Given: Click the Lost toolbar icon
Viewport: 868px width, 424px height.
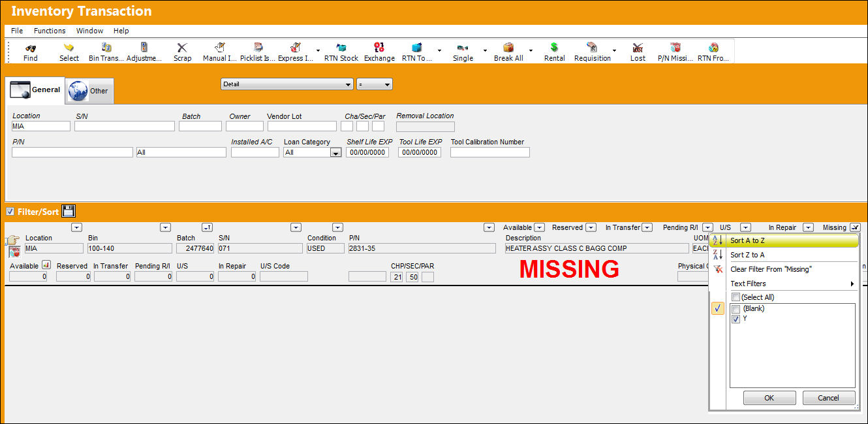Looking at the screenshot, I should (x=638, y=48).
